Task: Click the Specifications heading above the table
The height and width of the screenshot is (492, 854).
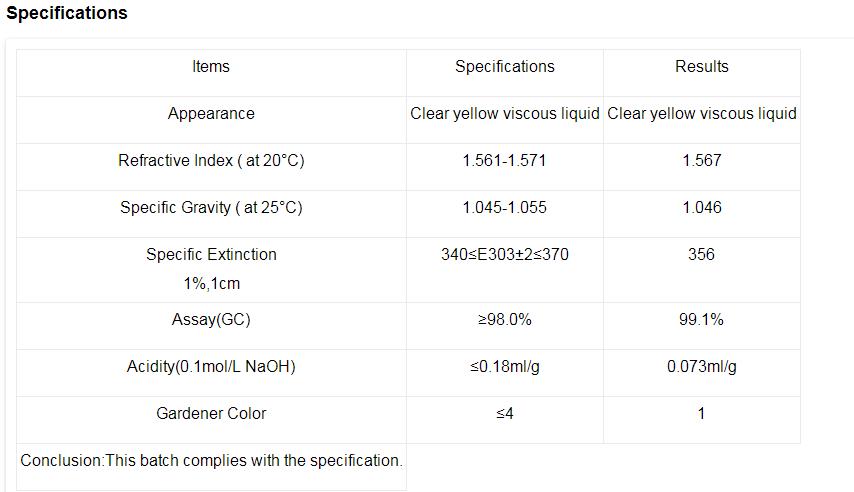Action: pos(67,14)
